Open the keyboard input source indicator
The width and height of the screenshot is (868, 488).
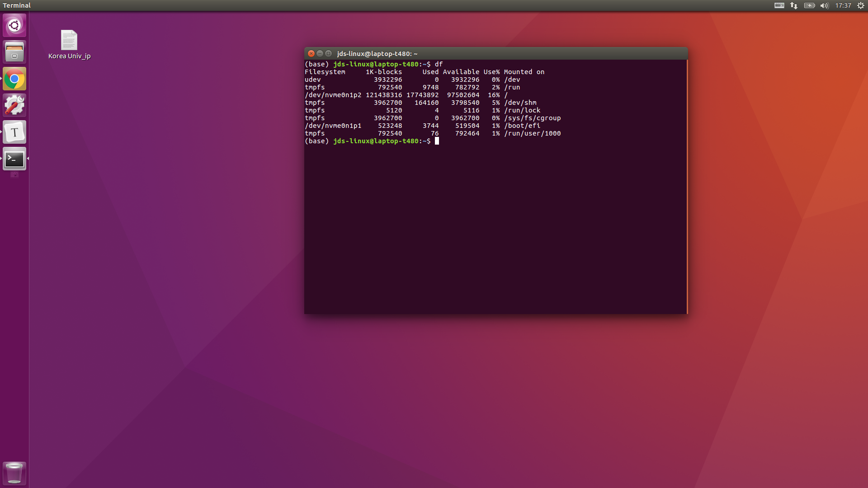tap(779, 5)
